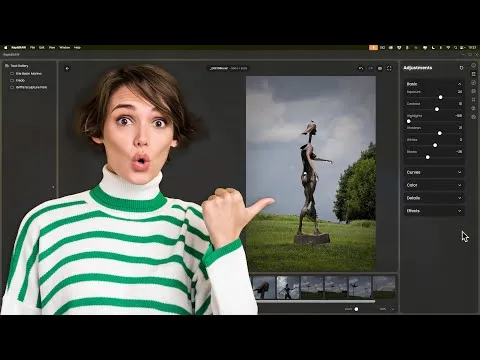Undo the last edit

click(361, 68)
